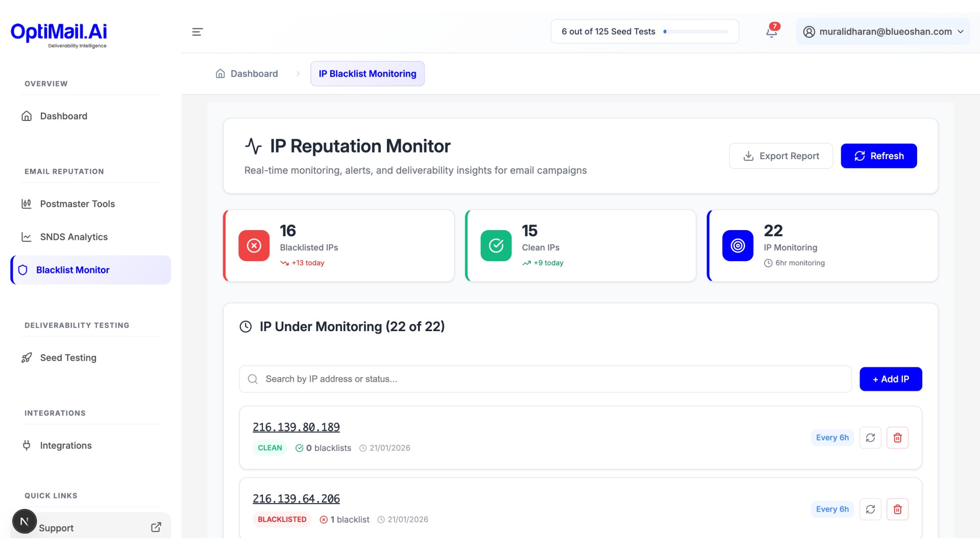Screen dimensions: 980x551
Task: Expand the muralidharan@blueoshan.com account dropdown
Action: pos(960,32)
